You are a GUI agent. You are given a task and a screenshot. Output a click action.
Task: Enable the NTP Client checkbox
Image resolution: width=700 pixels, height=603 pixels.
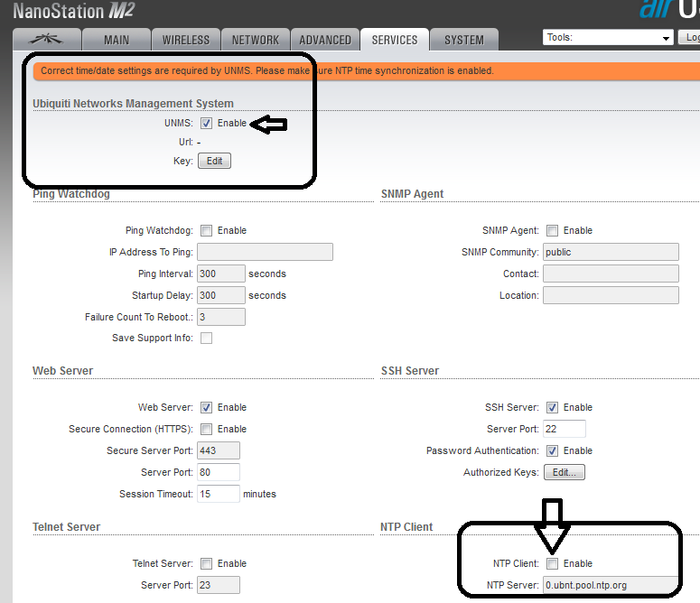tap(553, 563)
